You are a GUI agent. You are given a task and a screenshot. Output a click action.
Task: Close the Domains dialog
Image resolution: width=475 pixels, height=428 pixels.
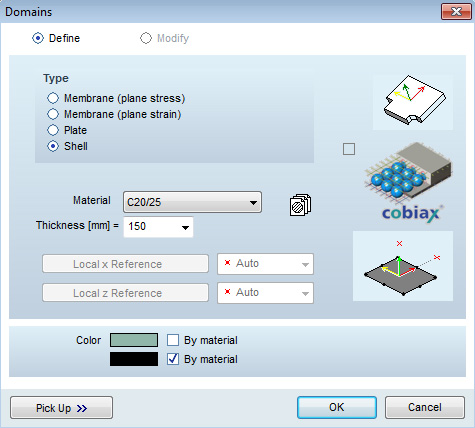coord(456,12)
